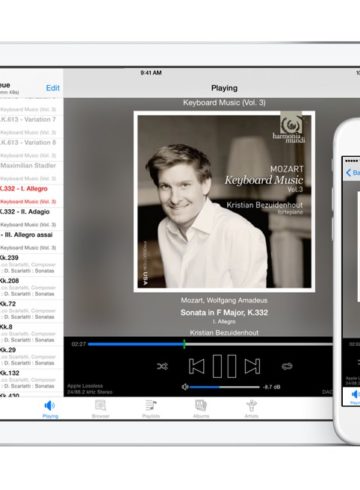The height and width of the screenshot is (490, 360).
Task: Click the blue playback progress bar
Action: pos(136,344)
